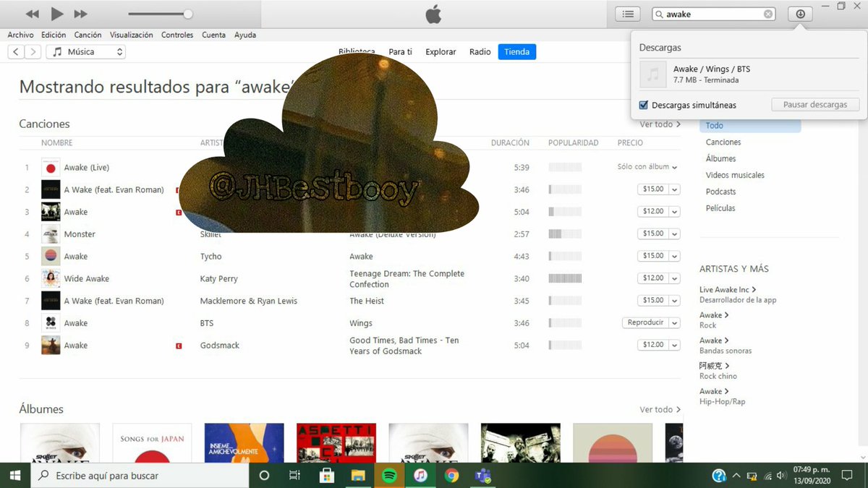868x488 pixels.
Task: Open the Música media type dropdown
Action: [86, 52]
